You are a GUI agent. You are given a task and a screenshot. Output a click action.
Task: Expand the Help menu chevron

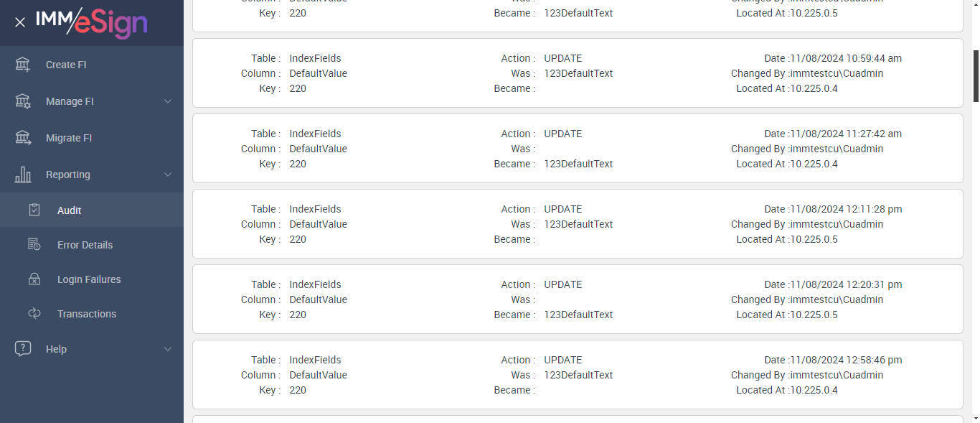(x=168, y=349)
